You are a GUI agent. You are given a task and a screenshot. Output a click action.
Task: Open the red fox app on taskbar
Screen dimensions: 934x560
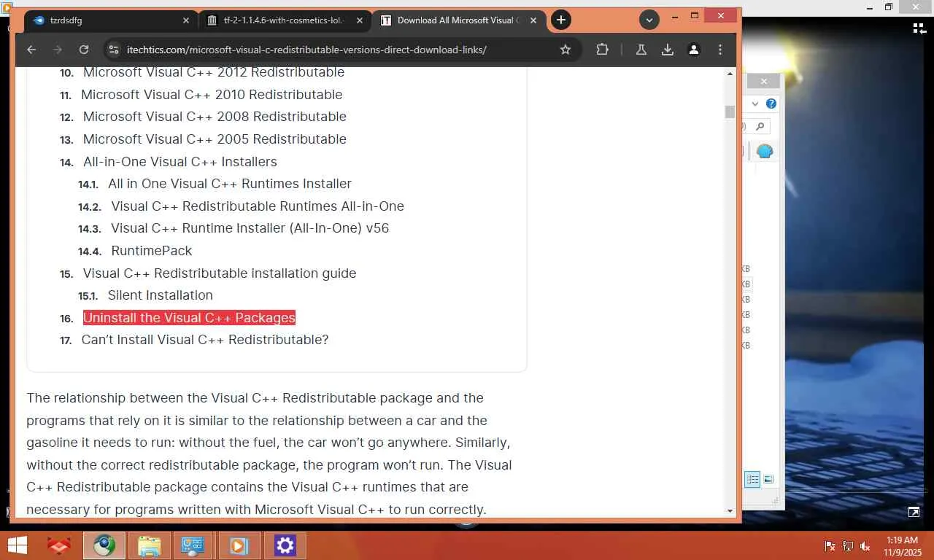(x=60, y=545)
